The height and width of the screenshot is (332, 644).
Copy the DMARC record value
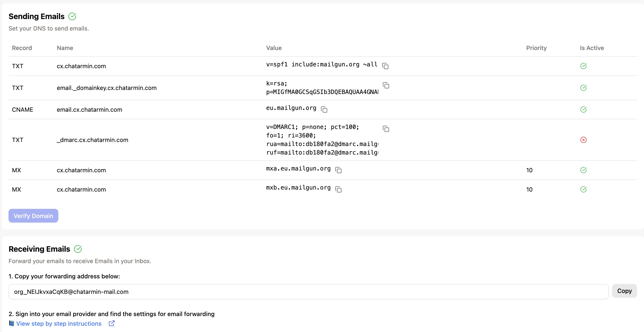click(x=386, y=129)
